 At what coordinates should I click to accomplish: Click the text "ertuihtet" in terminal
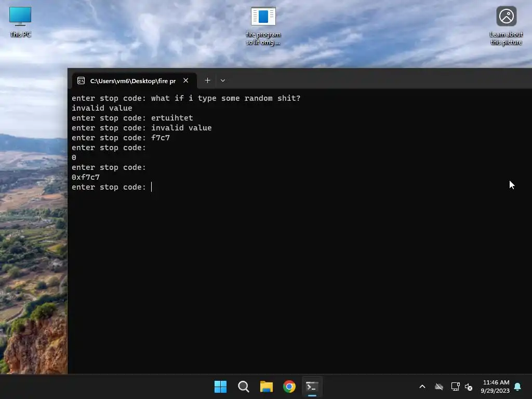click(172, 118)
